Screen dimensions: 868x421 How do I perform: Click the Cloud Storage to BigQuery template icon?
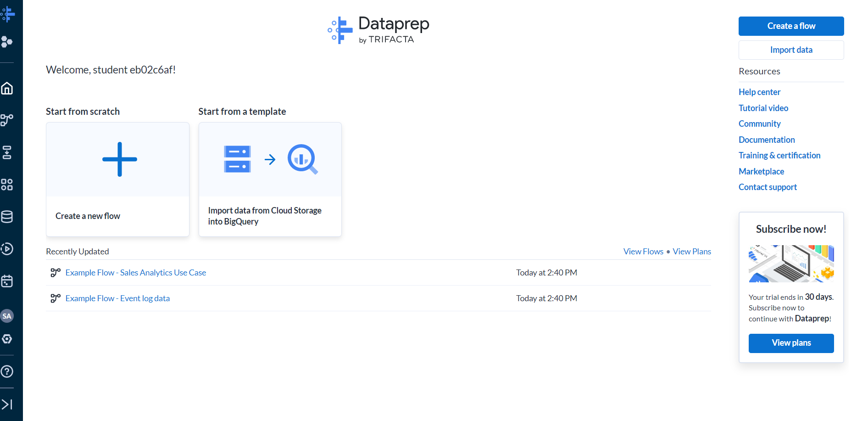270,159
